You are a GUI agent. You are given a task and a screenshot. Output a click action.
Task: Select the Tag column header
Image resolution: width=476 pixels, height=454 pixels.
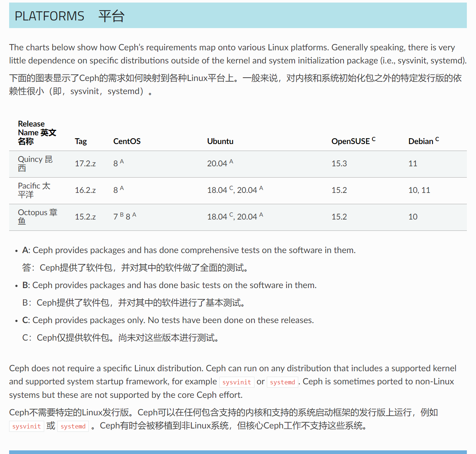(x=81, y=141)
